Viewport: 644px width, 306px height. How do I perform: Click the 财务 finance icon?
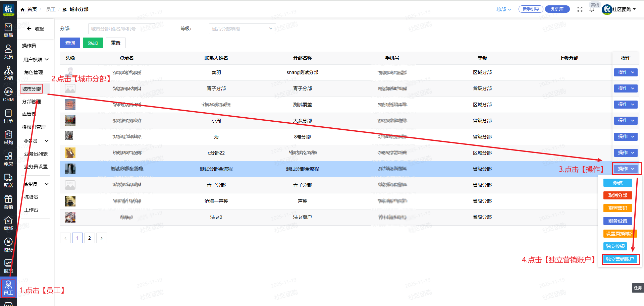coord(8,245)
